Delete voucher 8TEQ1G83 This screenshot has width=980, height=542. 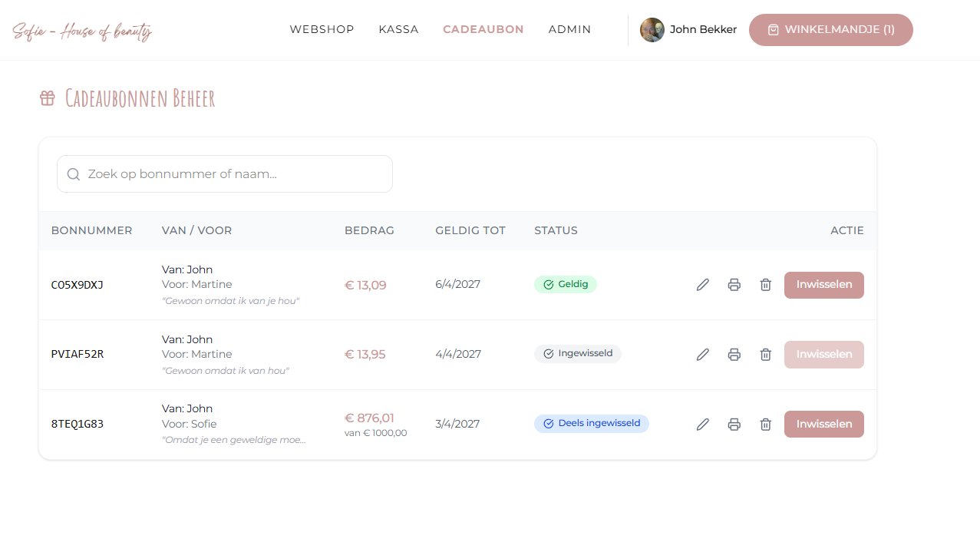click(x=765, y=425)
